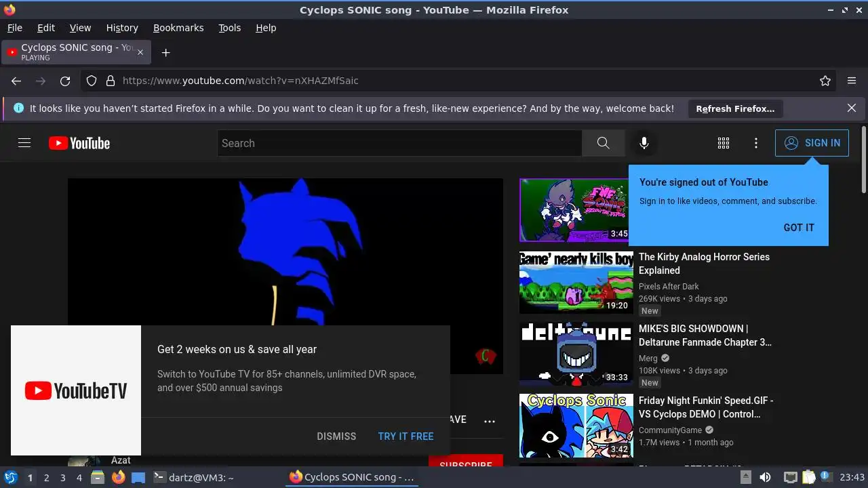Open YouTube settings three-dot menu
868x488 pixels.
756,143
